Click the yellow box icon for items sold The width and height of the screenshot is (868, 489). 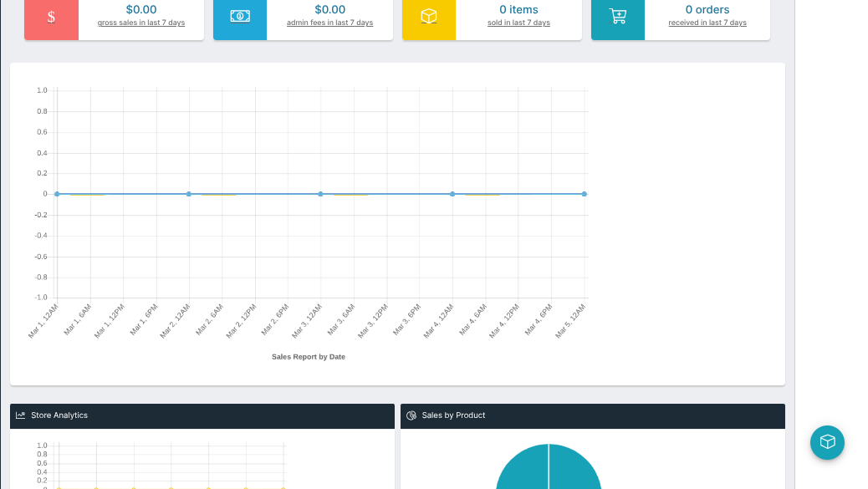[429, 17]
